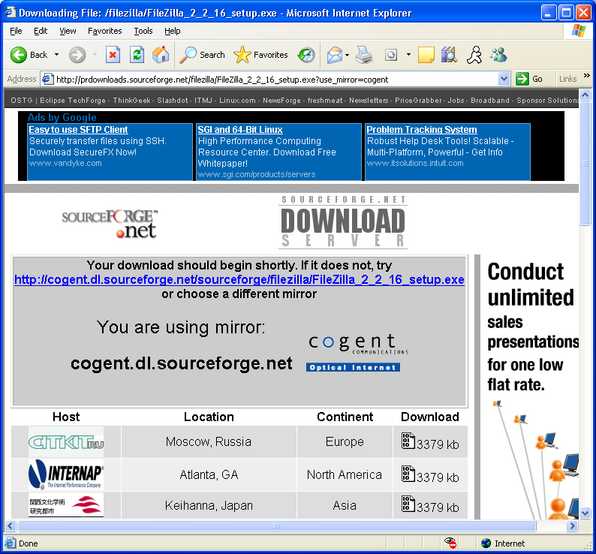The image size is (596, 554).
Task: Click the Cogent Communications logo
Action: coord(356,352)
